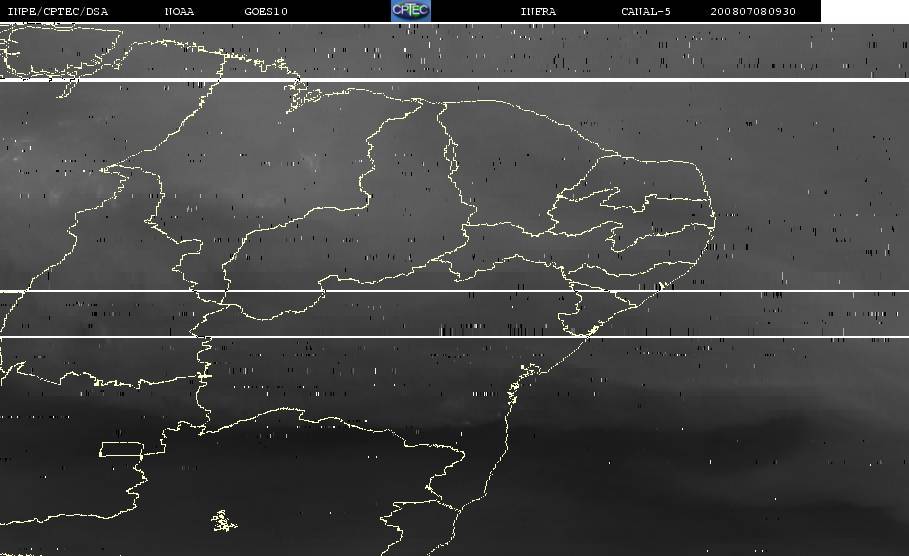
Task: Click the lowest white horizontal scan line
Action: [454, 337]
